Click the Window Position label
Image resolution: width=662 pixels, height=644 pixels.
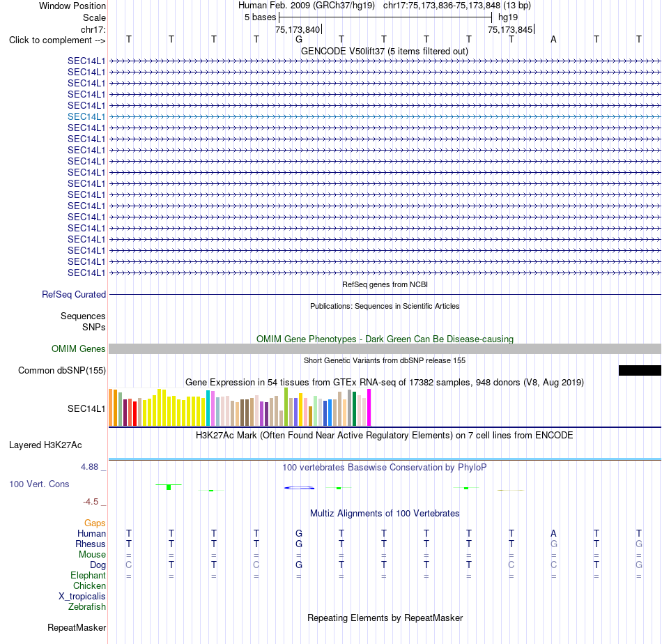point(72,6)
